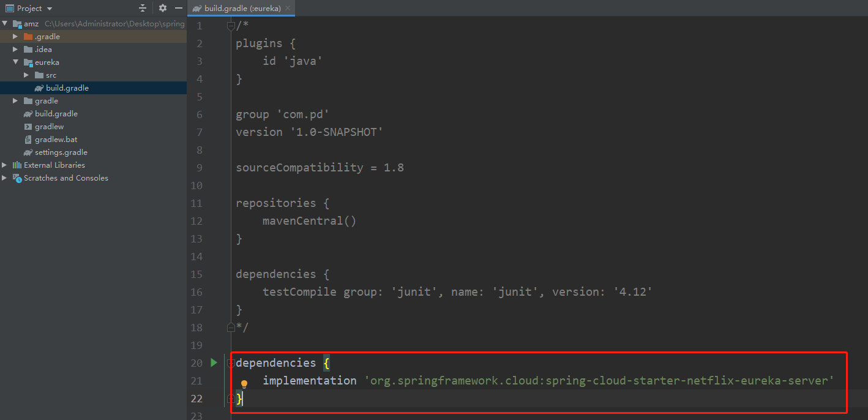The height and width of the screenshot is (420, 868).
Task: Click line number 9 in gutter
Action: (x=199, y=168)
